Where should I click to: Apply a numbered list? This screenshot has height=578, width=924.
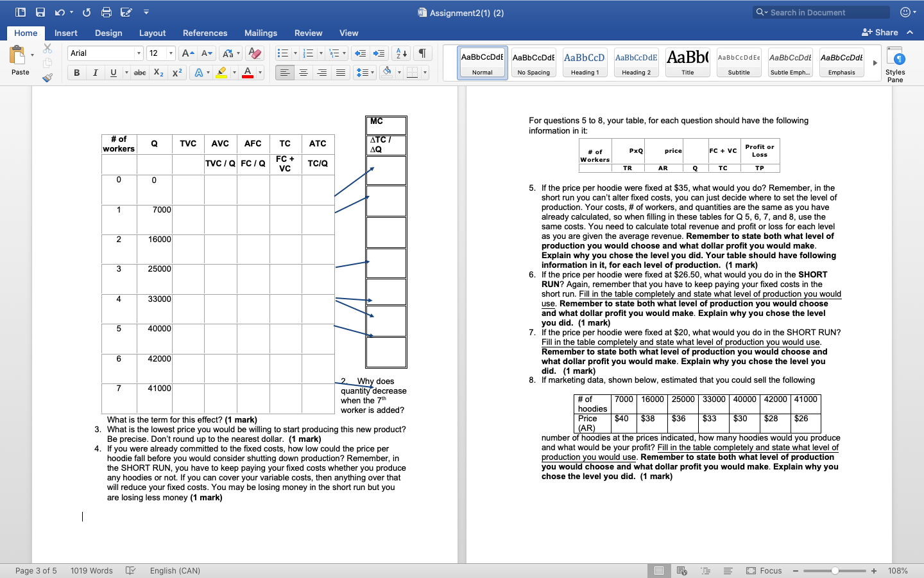[x=309, y=53]
